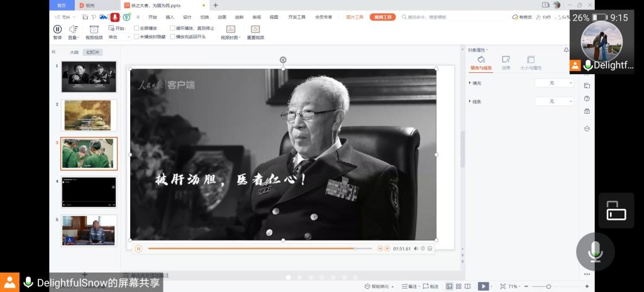Click the 图片工具 tab label
Viewport: 644px width, 292px height.
click(x=355, y=17)
